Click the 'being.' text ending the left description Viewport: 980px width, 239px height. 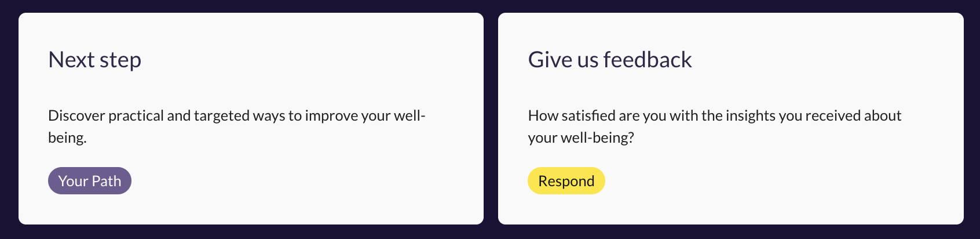tap(67, 138)
